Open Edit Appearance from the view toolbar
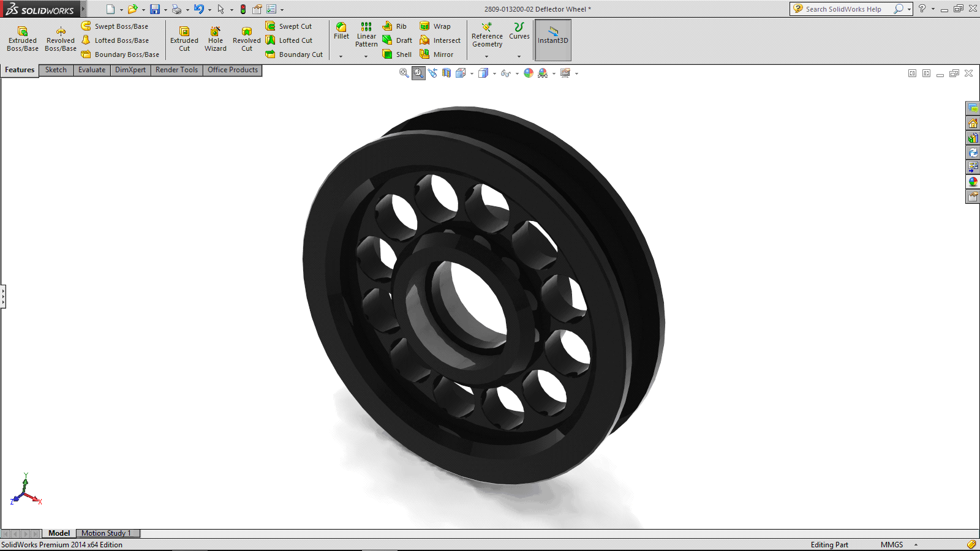The height and width of the screenshot is (551, 980). pyautogui.click(x=529, y=73)
